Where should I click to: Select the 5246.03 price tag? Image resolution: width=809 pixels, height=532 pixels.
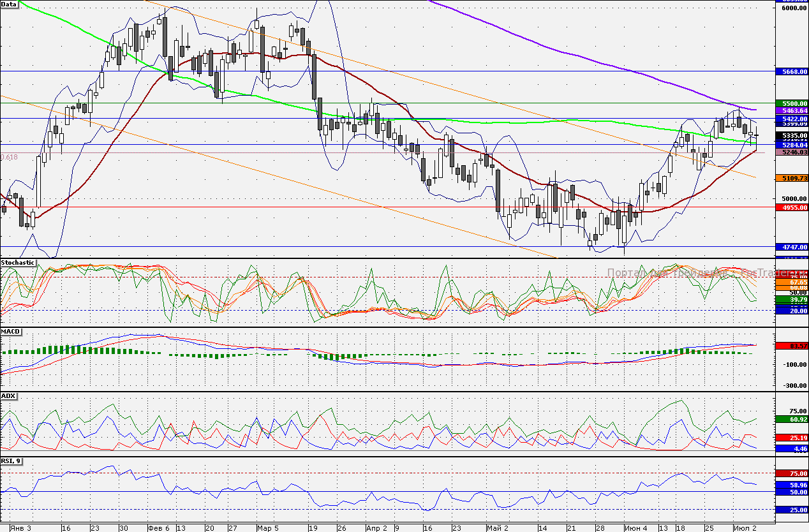pos(792,152)
